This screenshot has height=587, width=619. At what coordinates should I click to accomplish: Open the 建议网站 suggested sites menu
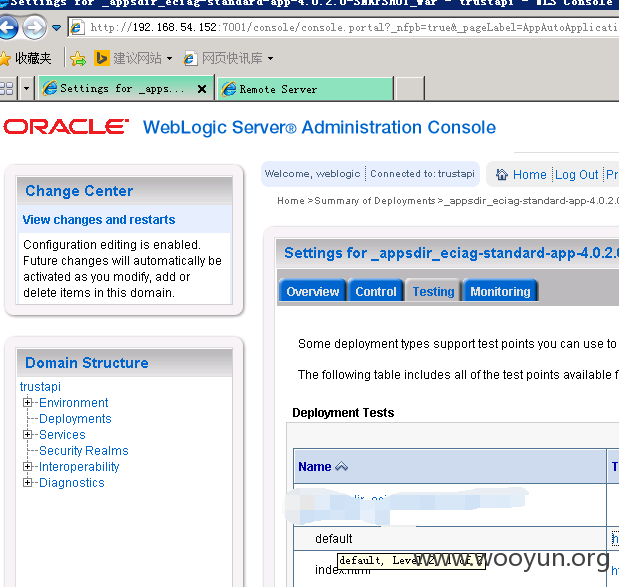[x=133, y=58]
